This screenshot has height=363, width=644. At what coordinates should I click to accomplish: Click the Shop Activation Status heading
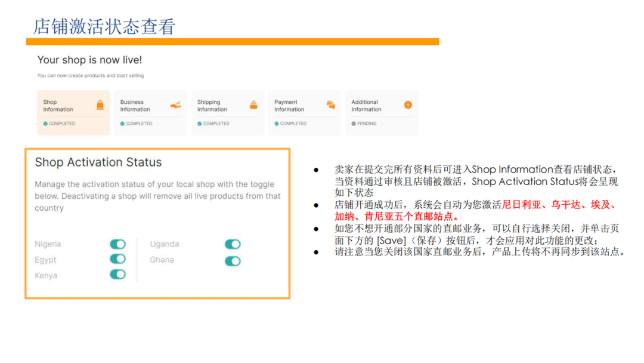[98, 162]
